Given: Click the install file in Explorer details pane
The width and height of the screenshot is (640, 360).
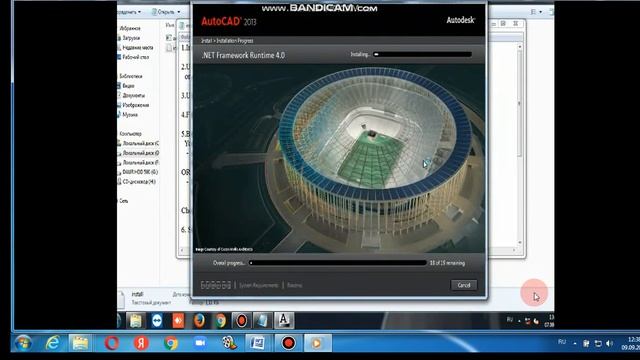Looking at the screenshot, I should (137, 294).
